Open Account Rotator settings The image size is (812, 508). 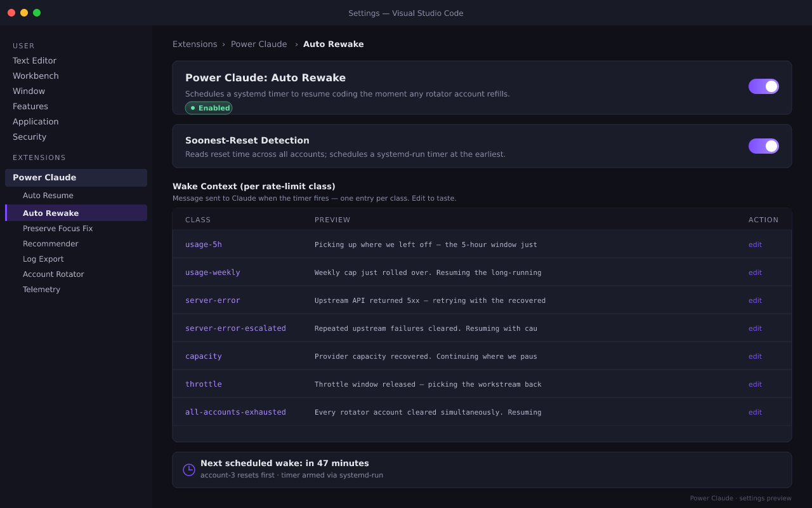(x=53, y=274)
